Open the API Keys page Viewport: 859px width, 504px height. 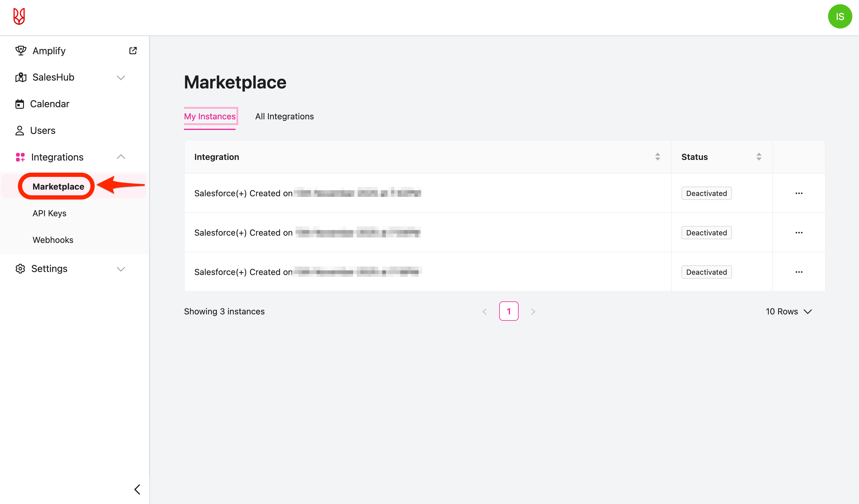(x=49, y=213)
